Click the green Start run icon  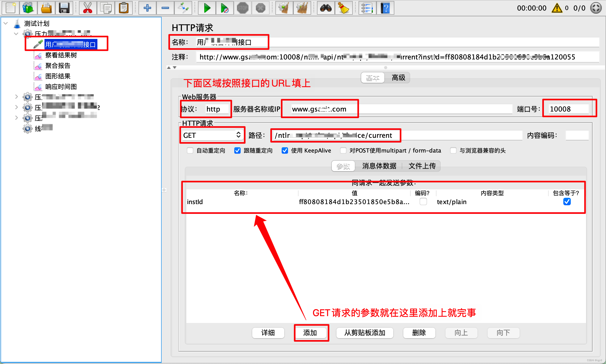(207, 8)
